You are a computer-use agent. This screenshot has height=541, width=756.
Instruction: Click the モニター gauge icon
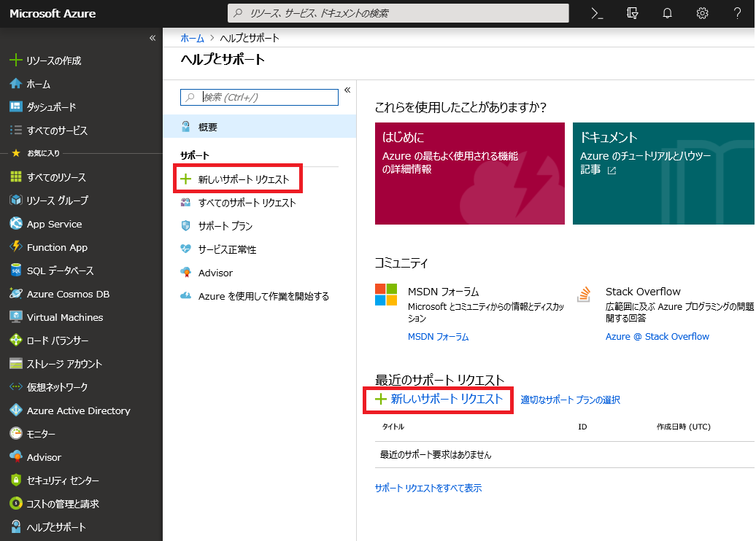(x=16, y=434)
